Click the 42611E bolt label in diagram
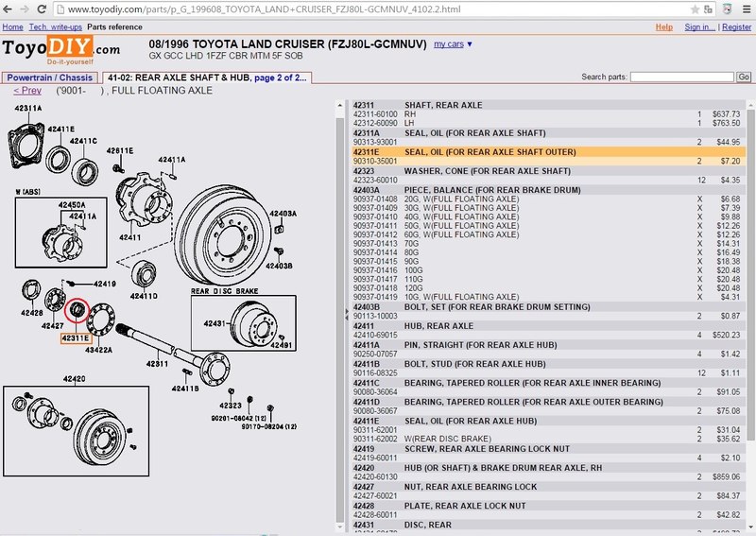This screenshot has height=536, width=756. (x=120, y=150)
